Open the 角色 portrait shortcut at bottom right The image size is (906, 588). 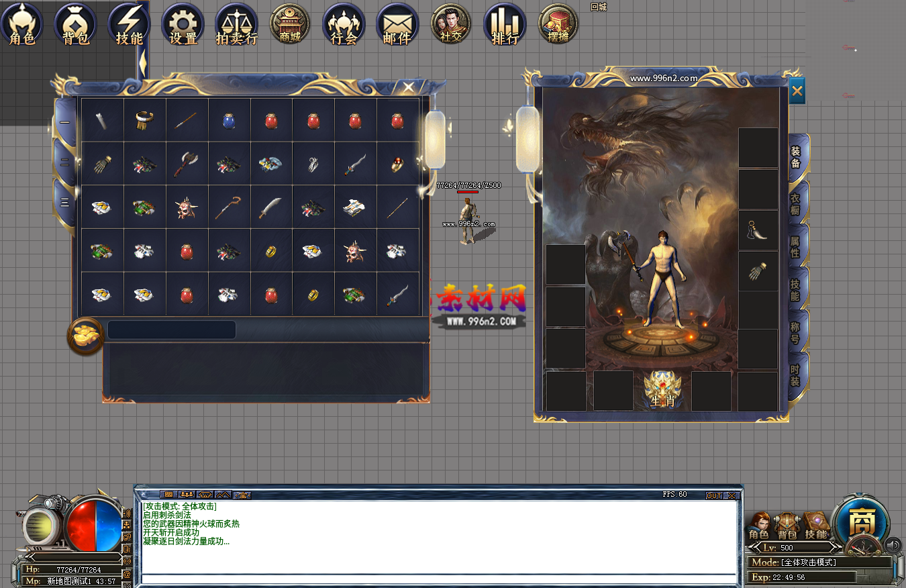pyautogui.click(x=759, y=526)
